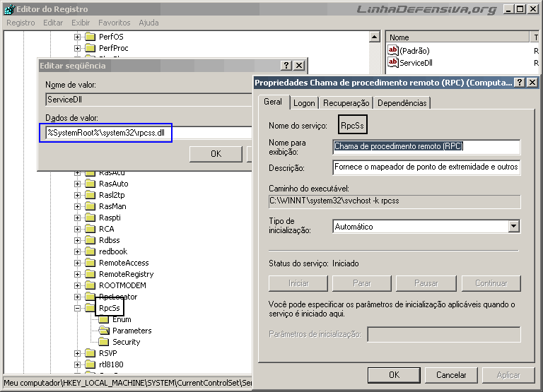This screenshot has width=543, height=392.
Task: Select the (Padrão) string value icon
Action: pos(393,51)
